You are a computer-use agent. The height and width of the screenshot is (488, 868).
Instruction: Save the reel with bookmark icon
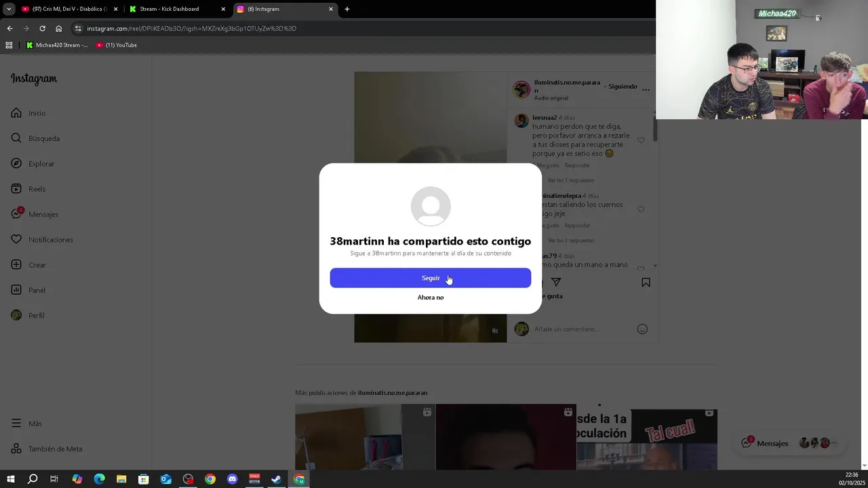point(646,282)
